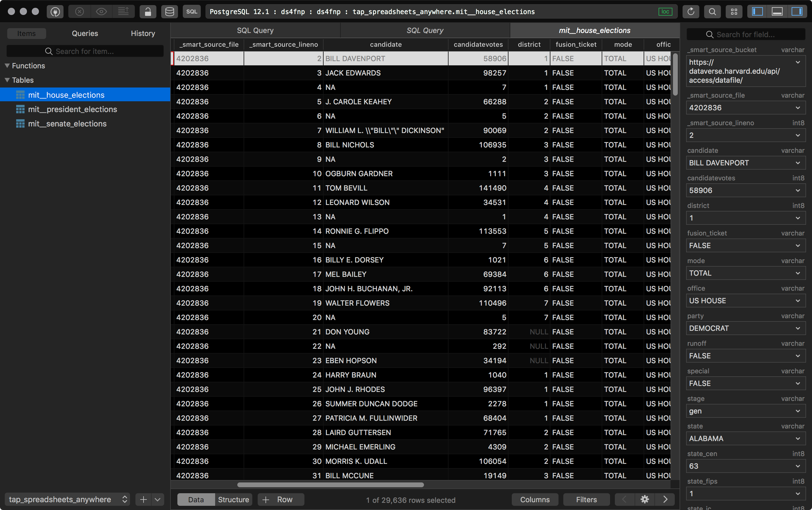Click the settings gear icon

[645, 499]
